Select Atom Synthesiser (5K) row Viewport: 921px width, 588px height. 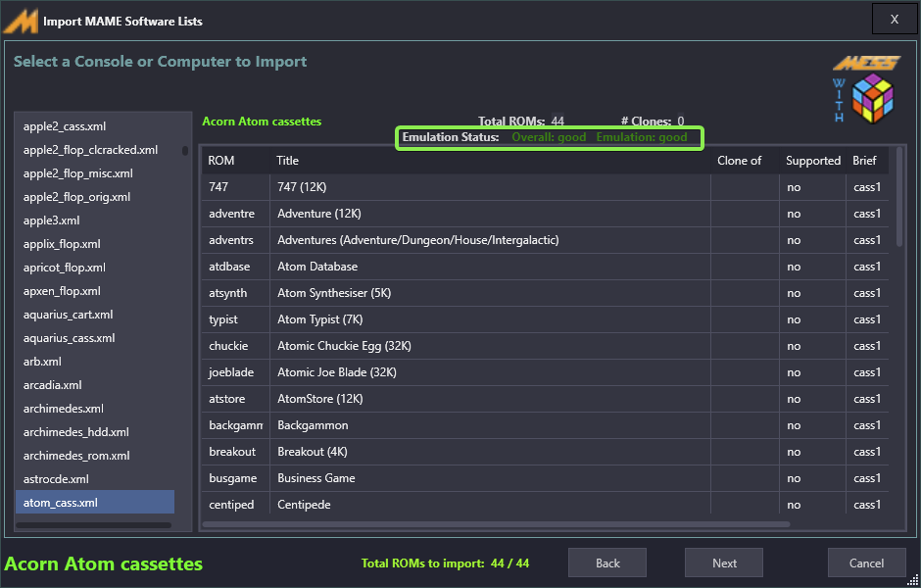[x=545, y=293]
